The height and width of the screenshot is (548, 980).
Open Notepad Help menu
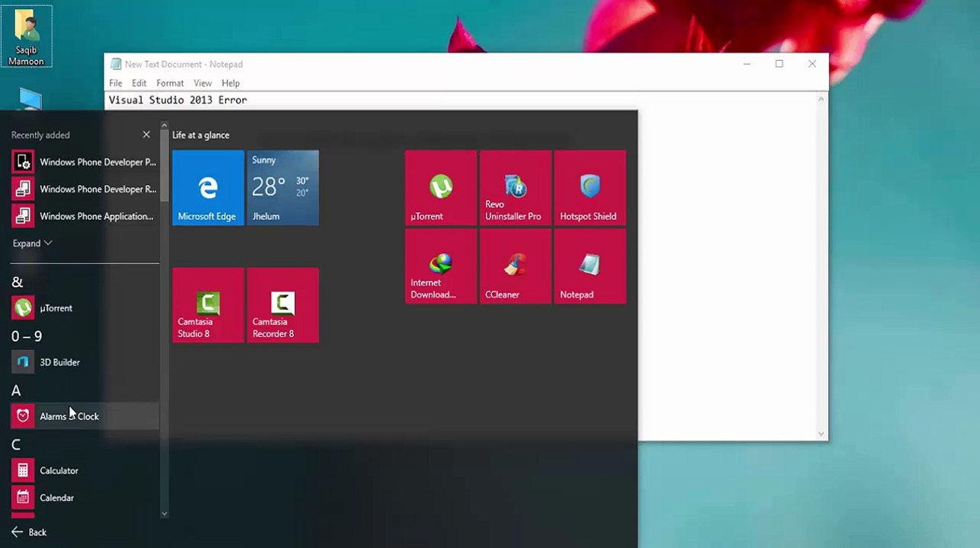point(231,83)
